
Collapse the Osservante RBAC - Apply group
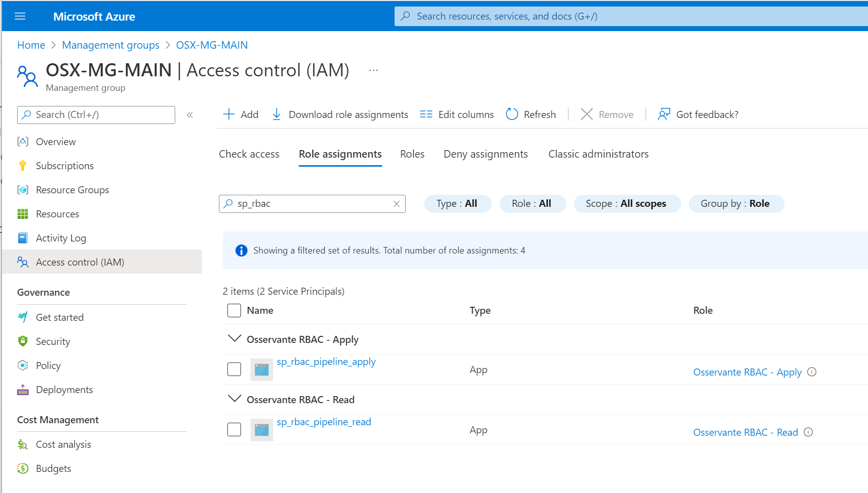234,338
